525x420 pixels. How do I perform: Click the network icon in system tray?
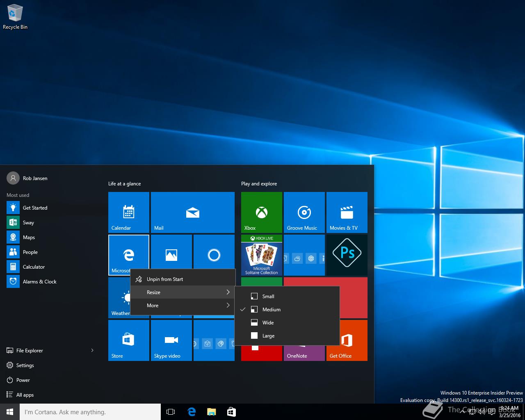pos(472,412)
